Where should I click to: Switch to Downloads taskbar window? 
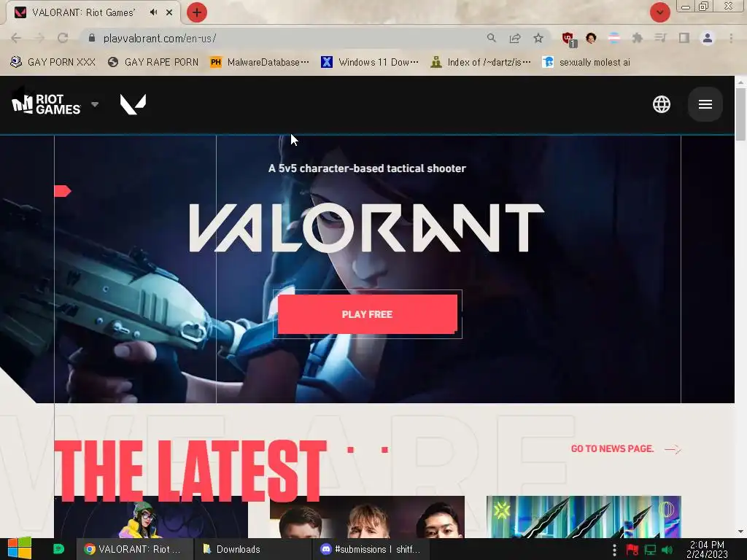pos(252,550)
